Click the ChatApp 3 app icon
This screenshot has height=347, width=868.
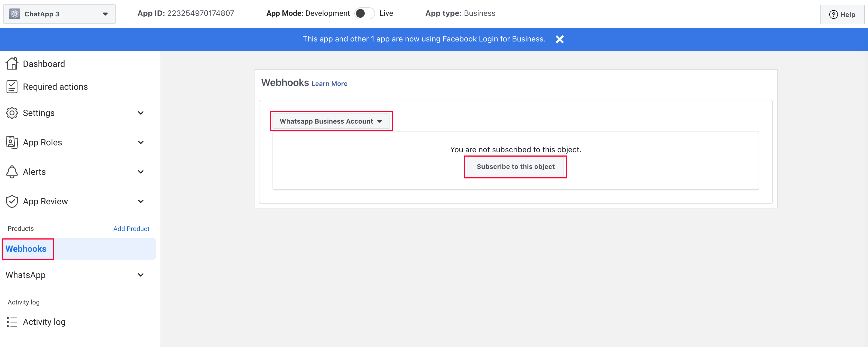(x=14, y=14)
